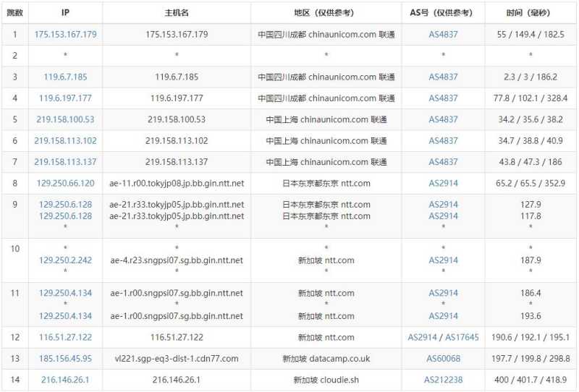Select time value 190.6 / 192.1 / 195.1
Image resolution: width=579 pixels, height=392 pixels.
point(531,337)
